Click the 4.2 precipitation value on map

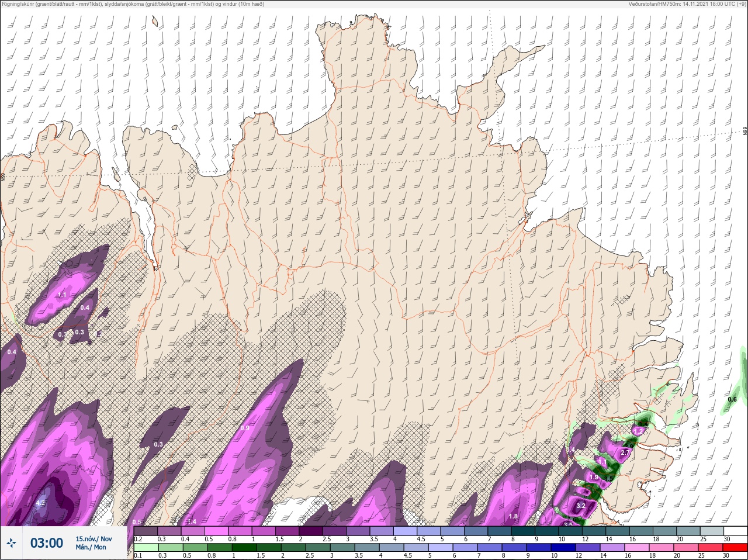pos(40,503)
